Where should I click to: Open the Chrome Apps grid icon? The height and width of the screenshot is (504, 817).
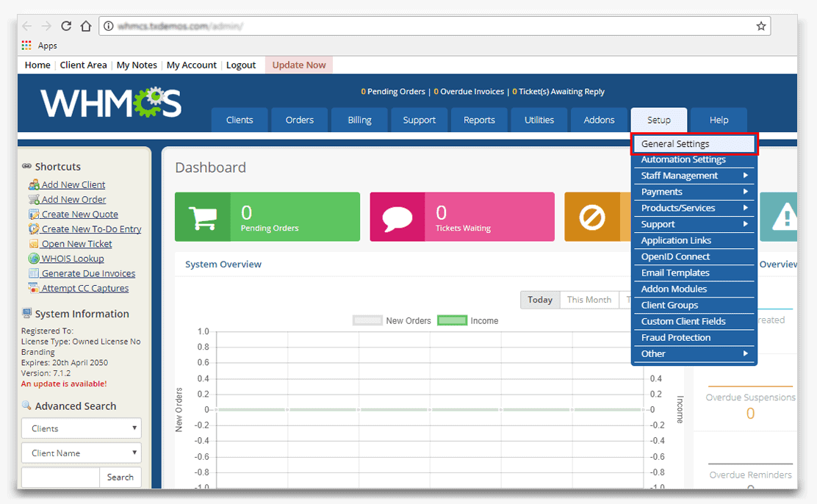[27, 46]
